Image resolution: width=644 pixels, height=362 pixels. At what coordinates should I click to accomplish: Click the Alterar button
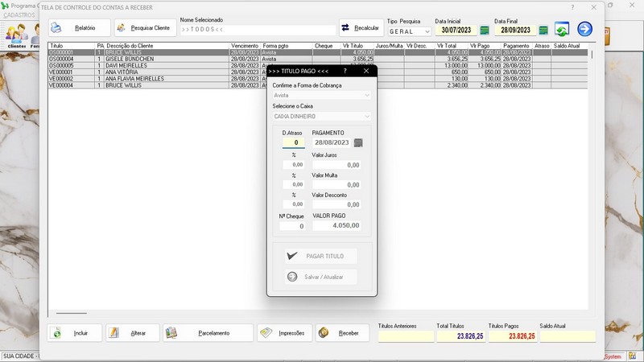point(133,333)
